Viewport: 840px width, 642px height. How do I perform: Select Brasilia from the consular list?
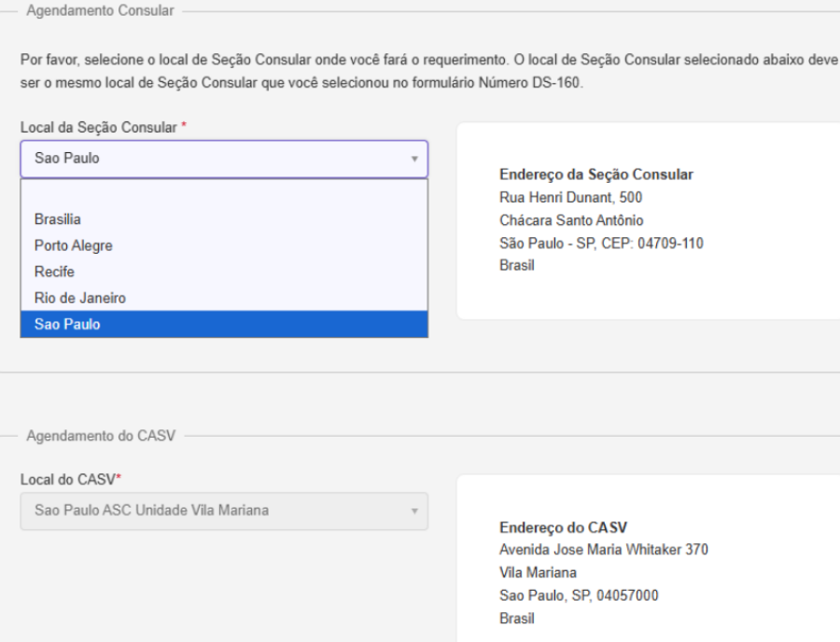pos(58,219)
